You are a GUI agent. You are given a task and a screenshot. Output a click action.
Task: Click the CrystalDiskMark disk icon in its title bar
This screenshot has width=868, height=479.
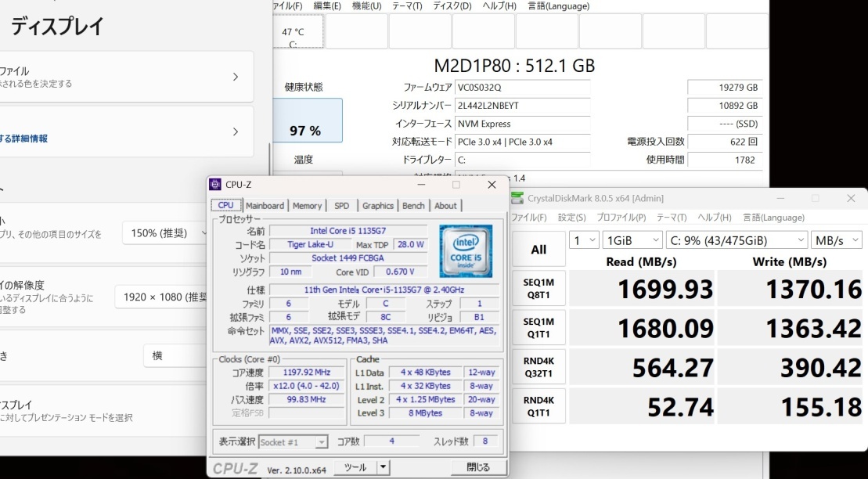[517, 198]
